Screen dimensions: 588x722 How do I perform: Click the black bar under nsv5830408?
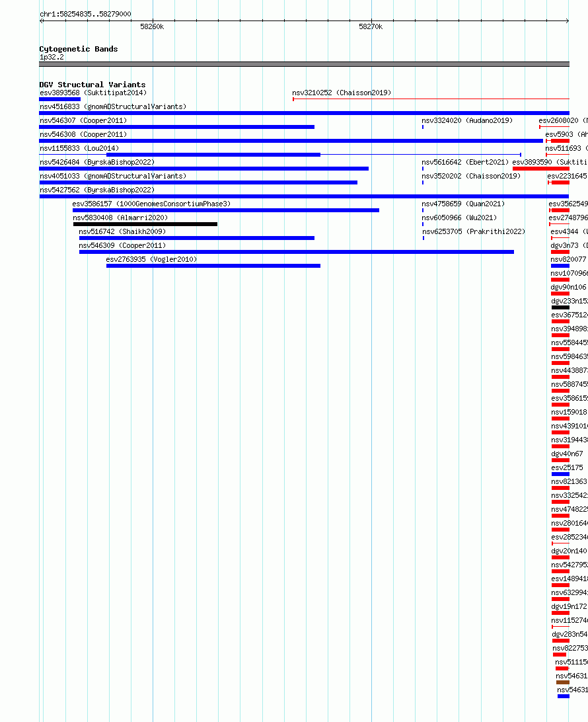tap(145, 224)
